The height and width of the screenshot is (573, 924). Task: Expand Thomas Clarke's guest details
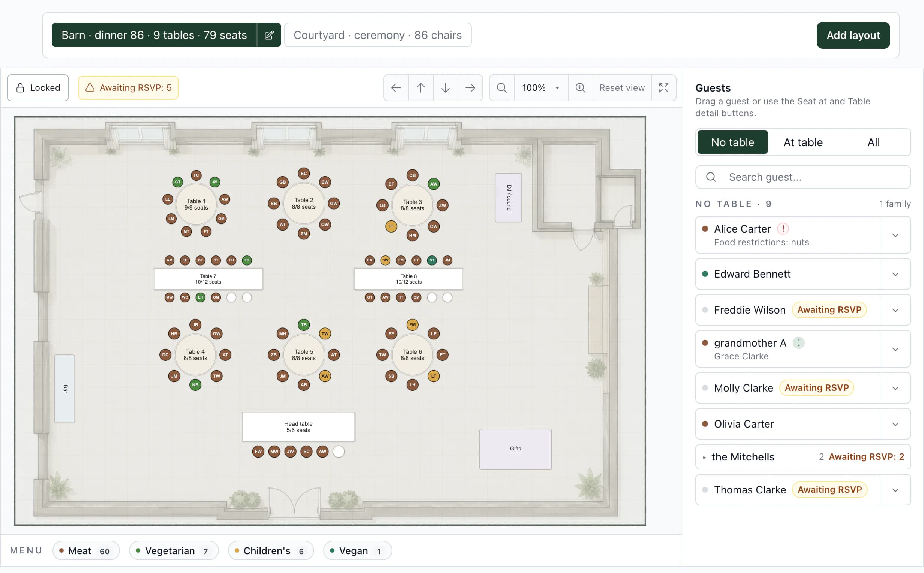pyautogui.click(x=895, y=490)
